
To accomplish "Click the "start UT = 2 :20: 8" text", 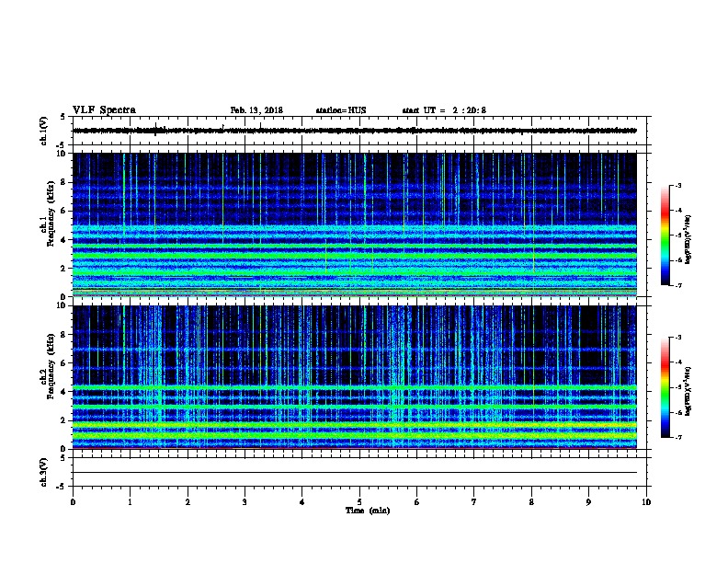I will (444, 110).
